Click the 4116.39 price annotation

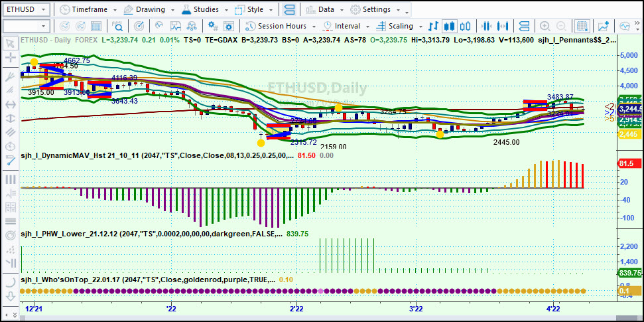[124, 78]
